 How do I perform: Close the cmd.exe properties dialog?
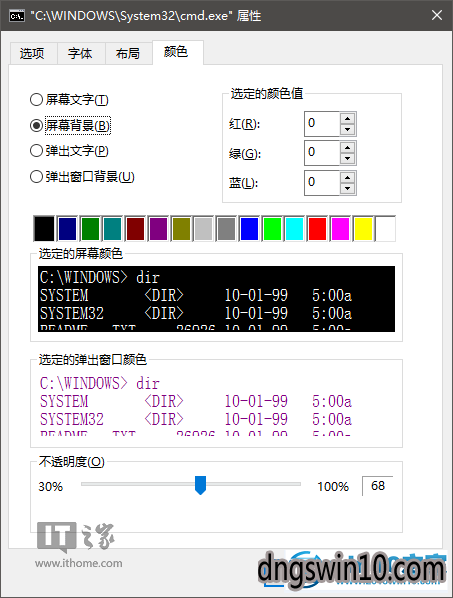tap(437, 15)
